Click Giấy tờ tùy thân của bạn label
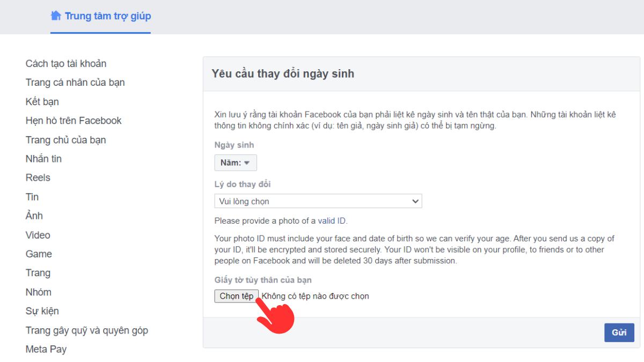644x362 pixels. point(263,280)
